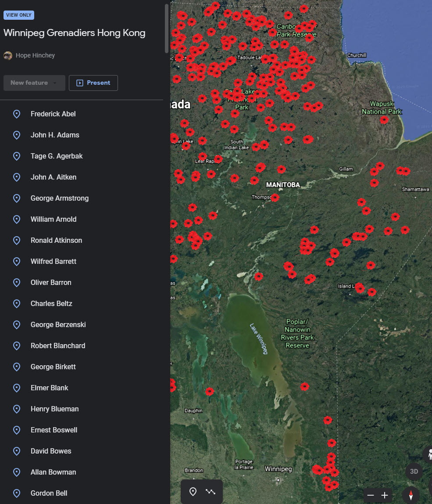Toggle the 3D view button

[x=414, y=472]
